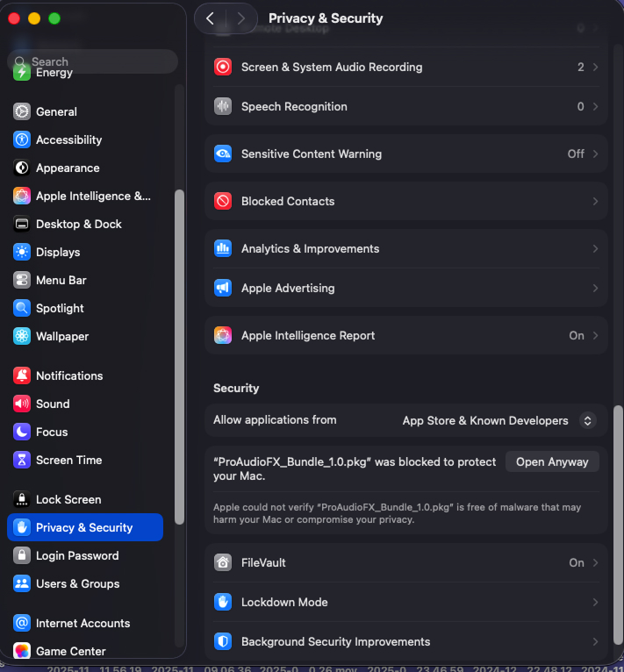This screenshot has width=624, height=672.
Task: Select Lock Screen in the sidebar
Action: (68, 500)
